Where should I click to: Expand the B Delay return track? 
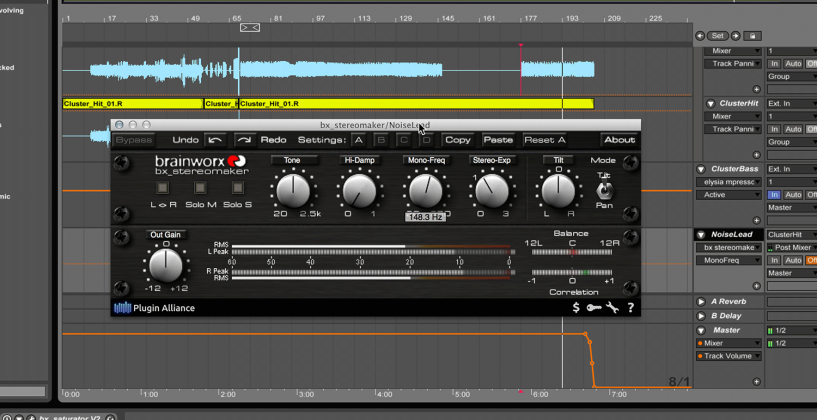(x=701, y=316)
